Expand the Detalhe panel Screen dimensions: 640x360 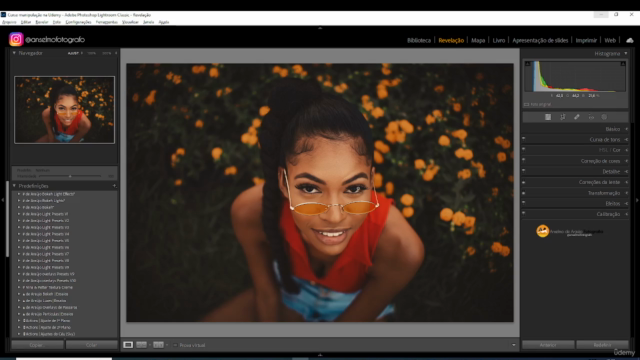tap(627, 171)
